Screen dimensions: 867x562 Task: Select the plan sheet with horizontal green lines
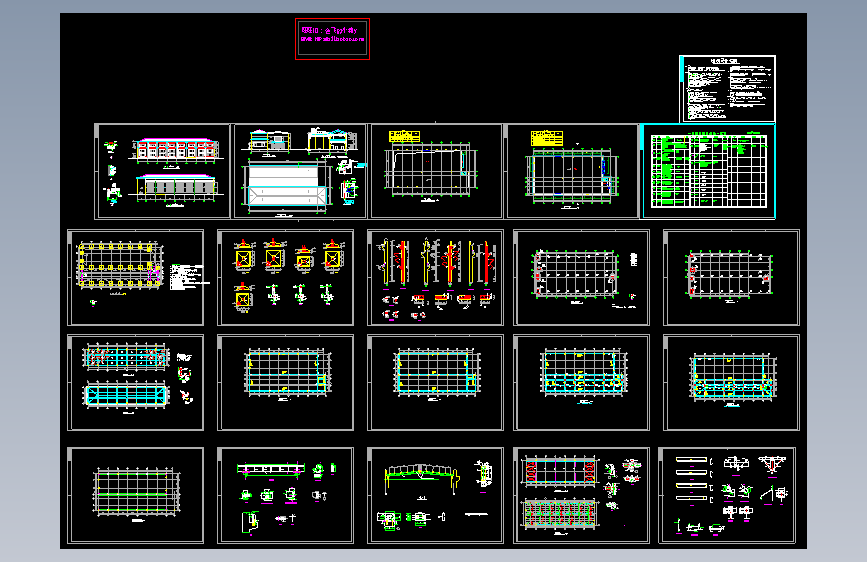[x=135, y=495]
